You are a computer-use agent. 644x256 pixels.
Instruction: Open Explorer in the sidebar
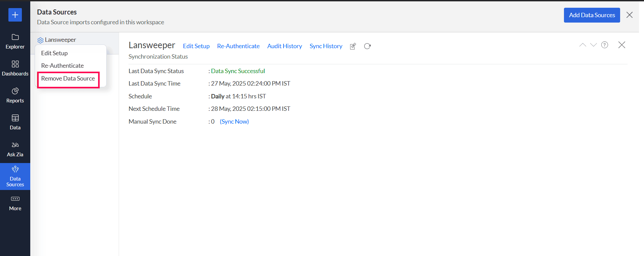tap(15, 41)
